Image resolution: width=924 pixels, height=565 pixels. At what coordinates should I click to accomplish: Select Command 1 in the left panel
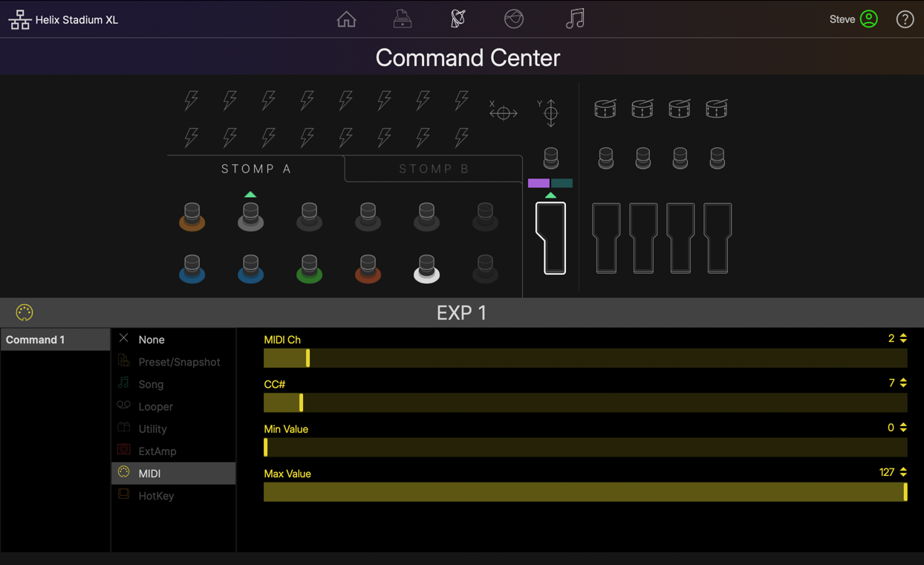(x=55, y=339)
